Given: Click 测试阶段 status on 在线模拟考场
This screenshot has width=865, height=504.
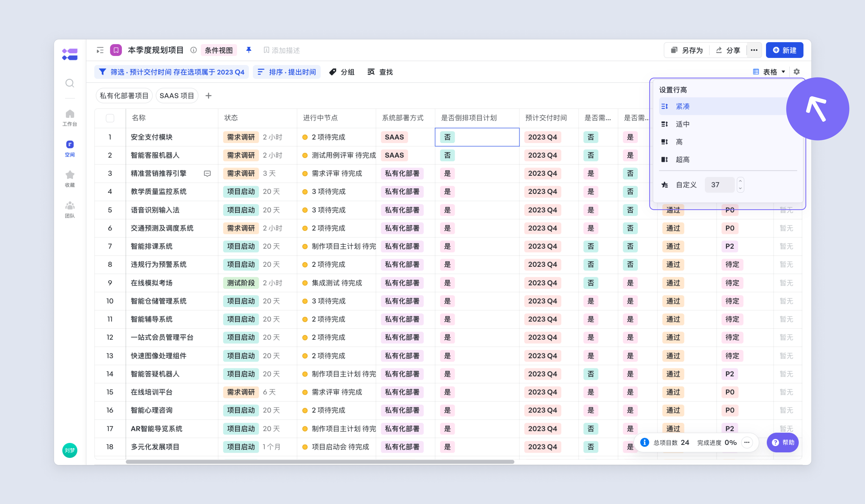Looking at the screenshot, I should pyautogui.click(x=241, y=283).
